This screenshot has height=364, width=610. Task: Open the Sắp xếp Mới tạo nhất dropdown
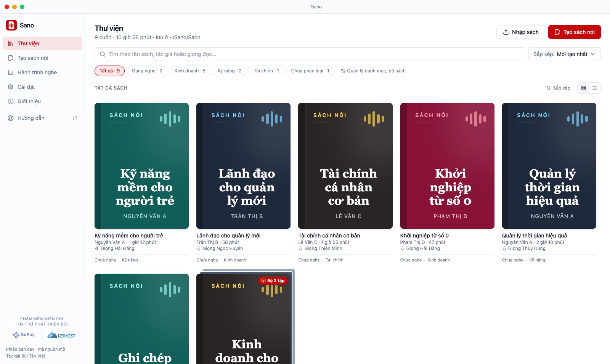(x=564, y=54)
